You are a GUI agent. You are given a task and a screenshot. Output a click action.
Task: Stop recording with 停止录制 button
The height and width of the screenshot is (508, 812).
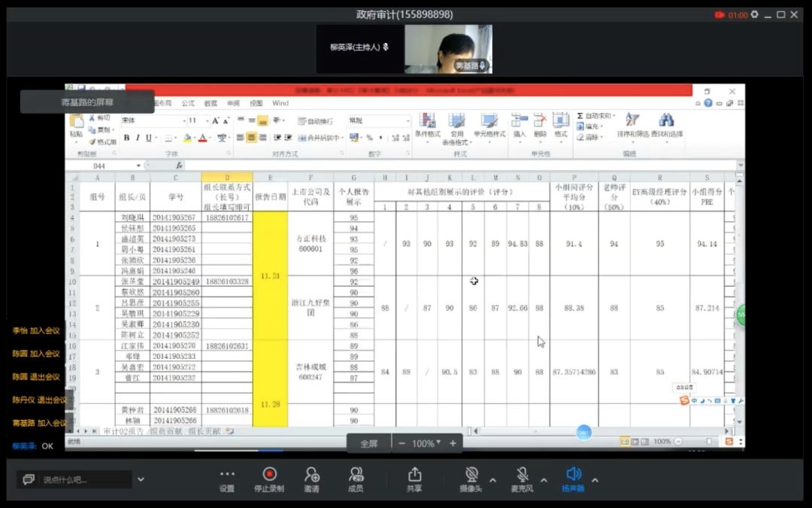269,479
